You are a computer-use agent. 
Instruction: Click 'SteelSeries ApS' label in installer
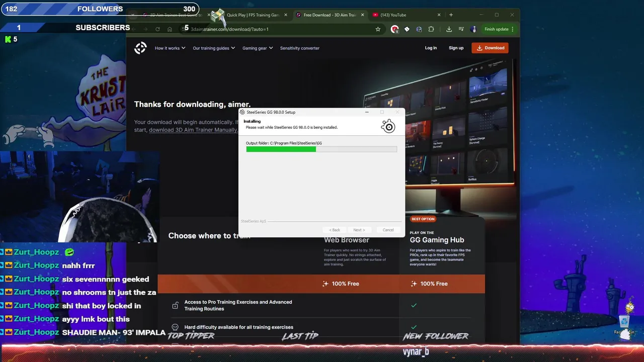click(254, 221)
